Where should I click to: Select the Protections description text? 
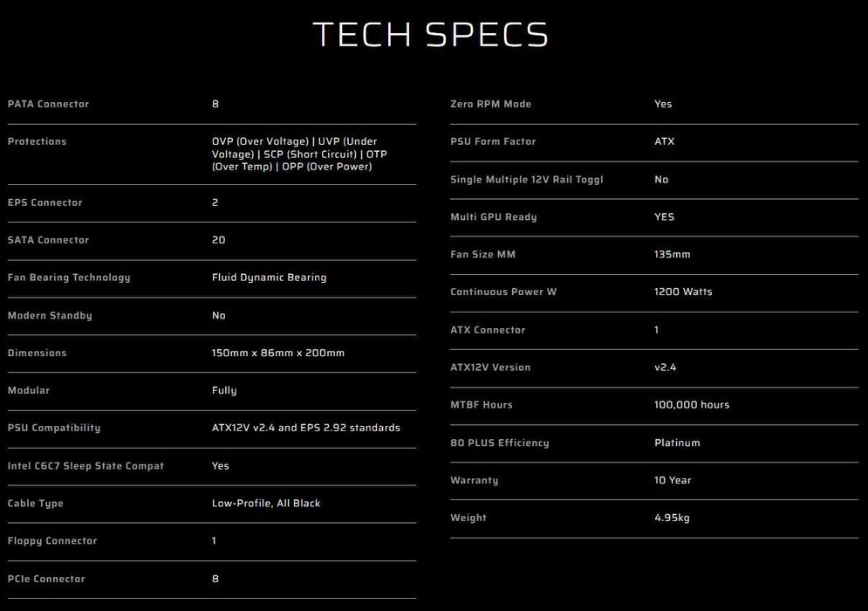pos(299,154)
